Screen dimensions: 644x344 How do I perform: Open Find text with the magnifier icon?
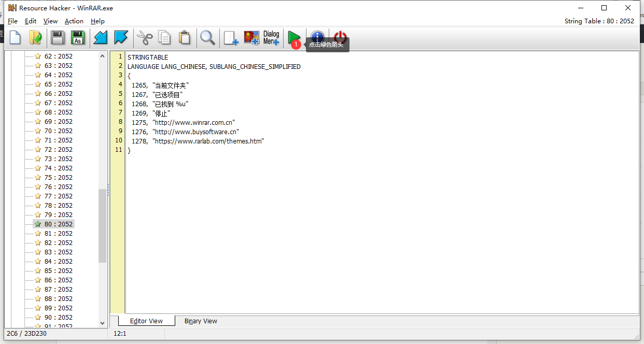click(x=207, y=38)
